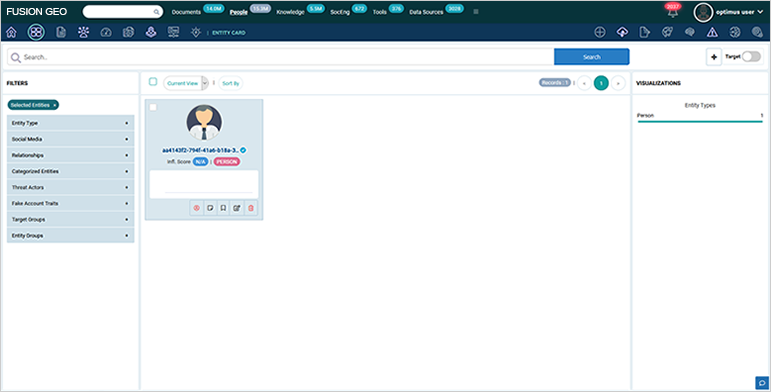Viewport: 771px width, 392px height.
Task: Check the select-all checkbox beside Current View
Action: [153, 82]
